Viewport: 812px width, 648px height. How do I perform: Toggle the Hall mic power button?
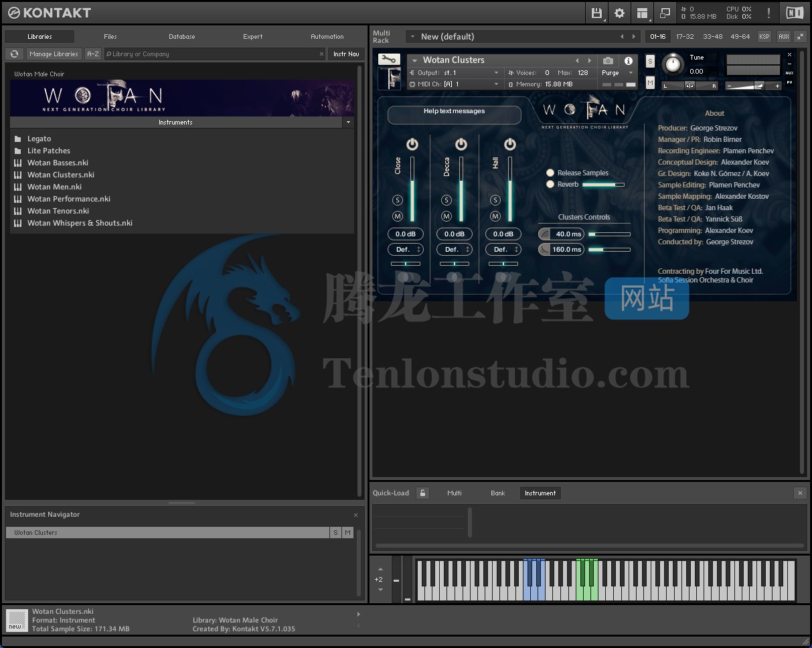click(509, 144)
